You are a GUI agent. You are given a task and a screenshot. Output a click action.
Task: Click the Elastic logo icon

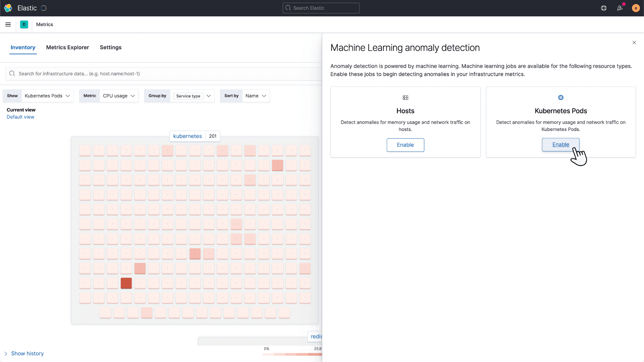8,8
